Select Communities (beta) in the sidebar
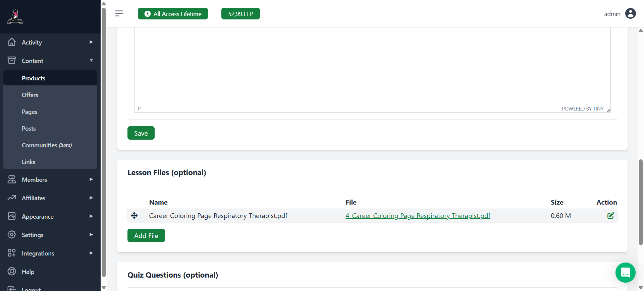The height and width of the screenshot is (291, 644). 47,145
